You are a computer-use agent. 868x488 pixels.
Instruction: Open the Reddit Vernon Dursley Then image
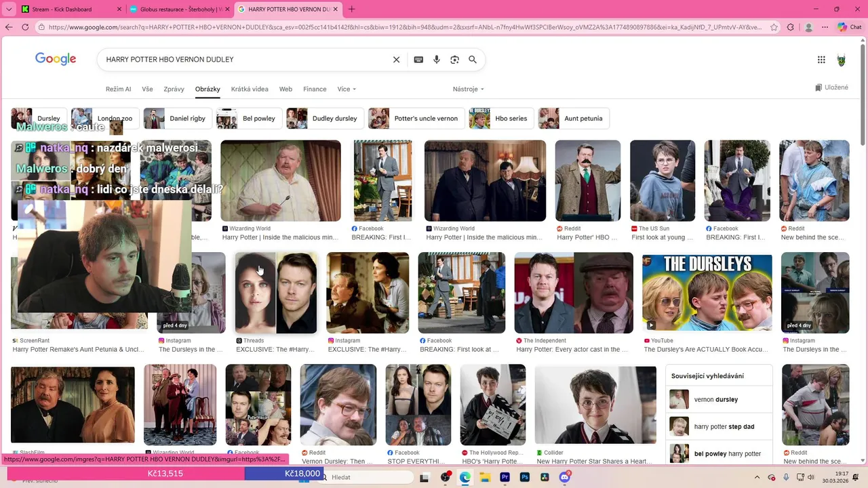[x=338, y=405]
